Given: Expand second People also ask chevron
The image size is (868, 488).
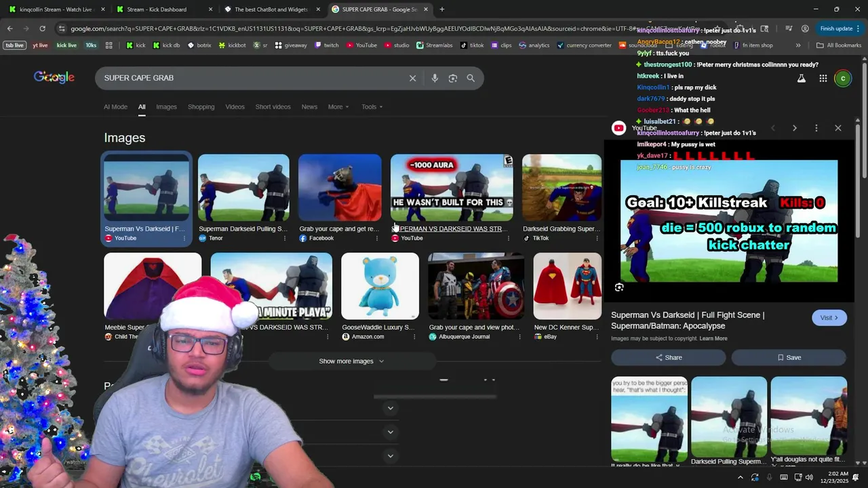Looking at the screenshot, I should [390, 432].
